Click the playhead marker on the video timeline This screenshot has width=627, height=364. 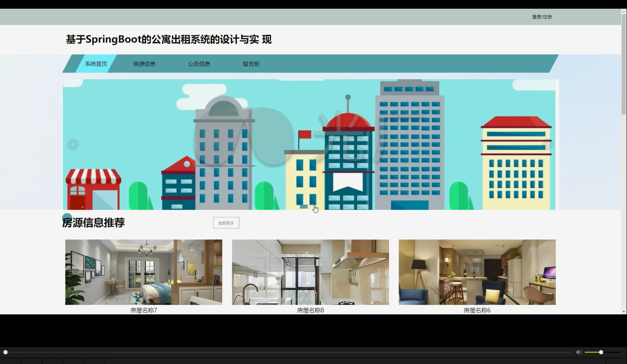(x=6, y=352)
